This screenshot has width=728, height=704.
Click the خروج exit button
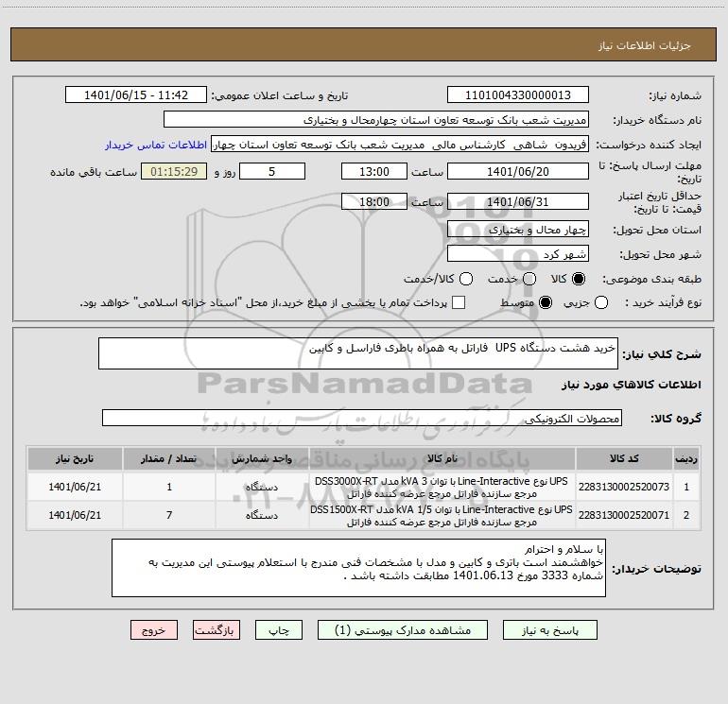(x=154, y=629)
